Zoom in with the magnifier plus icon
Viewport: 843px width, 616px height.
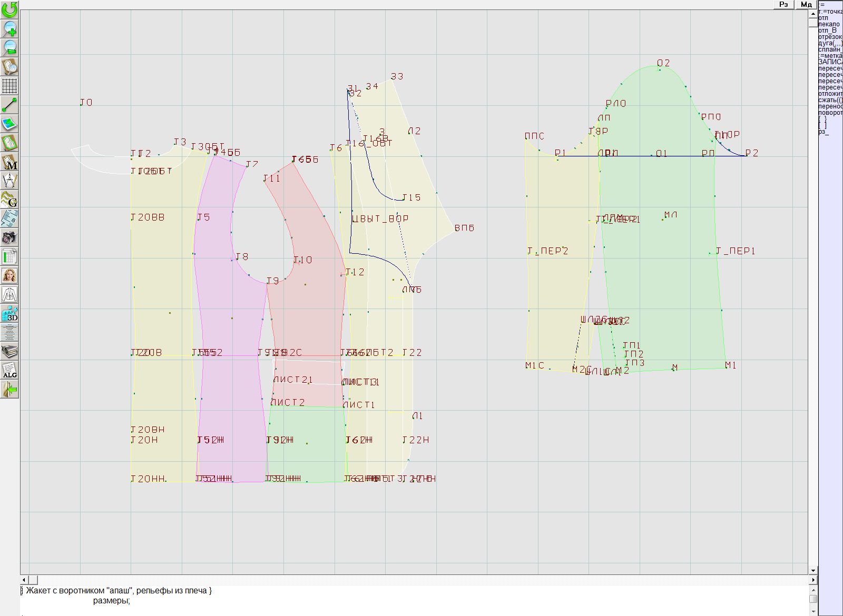tap(9, 28)
